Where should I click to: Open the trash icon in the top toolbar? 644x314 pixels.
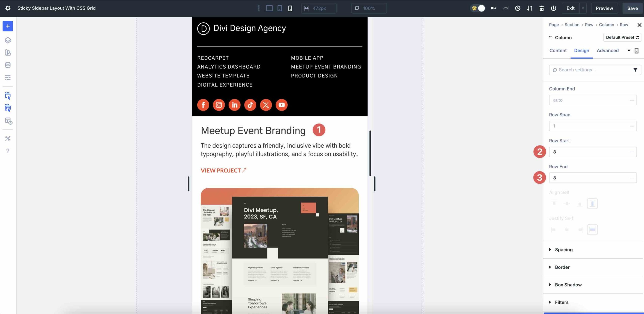[541, 8]
